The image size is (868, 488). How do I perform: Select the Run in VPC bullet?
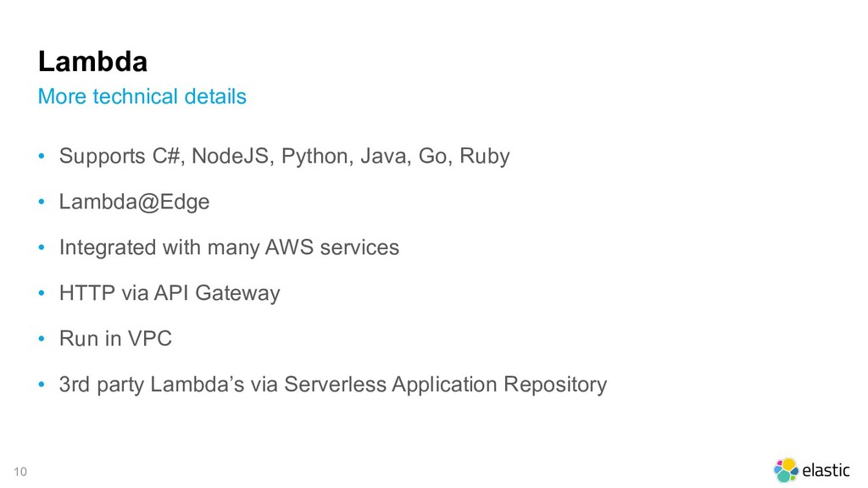point(115,339)
